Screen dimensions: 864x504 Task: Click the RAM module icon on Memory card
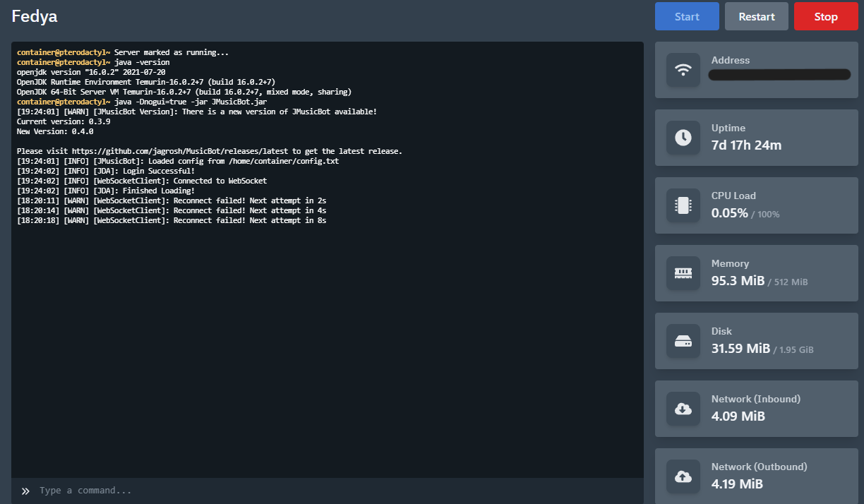(683, 273)
